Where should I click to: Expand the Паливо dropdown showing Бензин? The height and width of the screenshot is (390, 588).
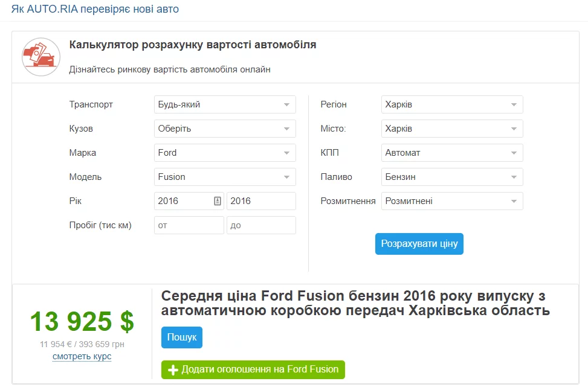pos(452,177)
